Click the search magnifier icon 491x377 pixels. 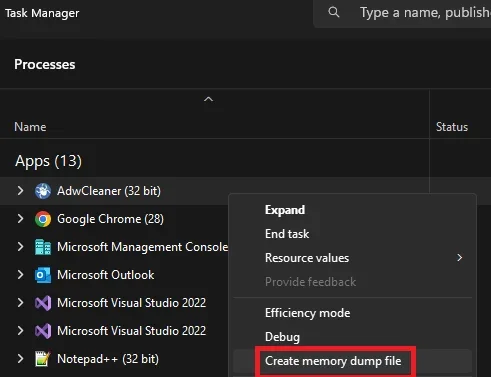coord(334,12)
